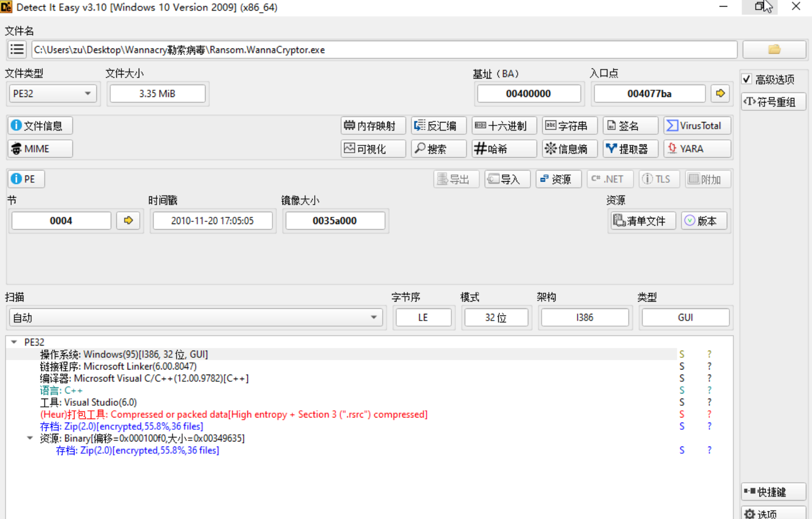Run a YARA scan
Screen dimensions: 812x519
click(697, 149)
